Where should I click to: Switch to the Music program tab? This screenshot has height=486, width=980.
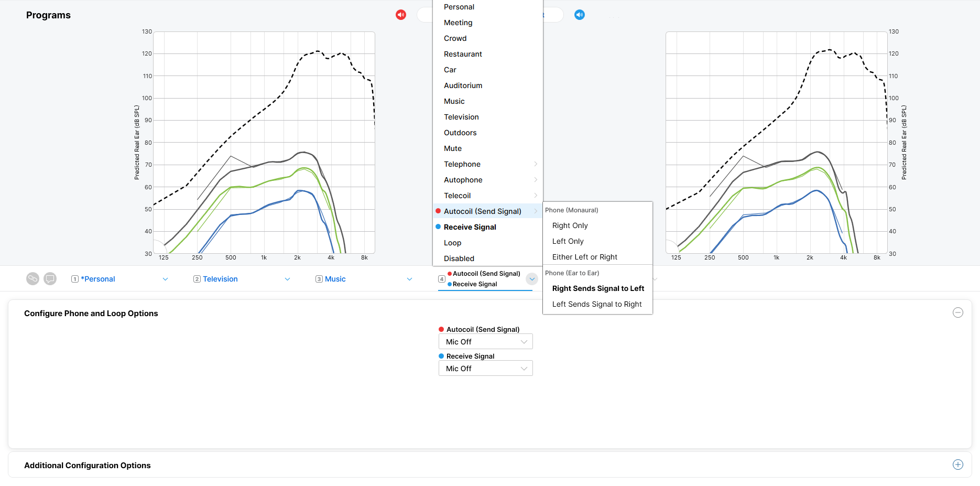tap(335, 279)
